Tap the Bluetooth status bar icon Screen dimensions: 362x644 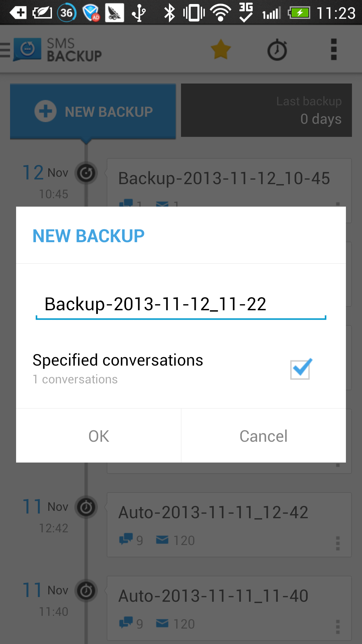pyautogui.click(x=170, y=13)
